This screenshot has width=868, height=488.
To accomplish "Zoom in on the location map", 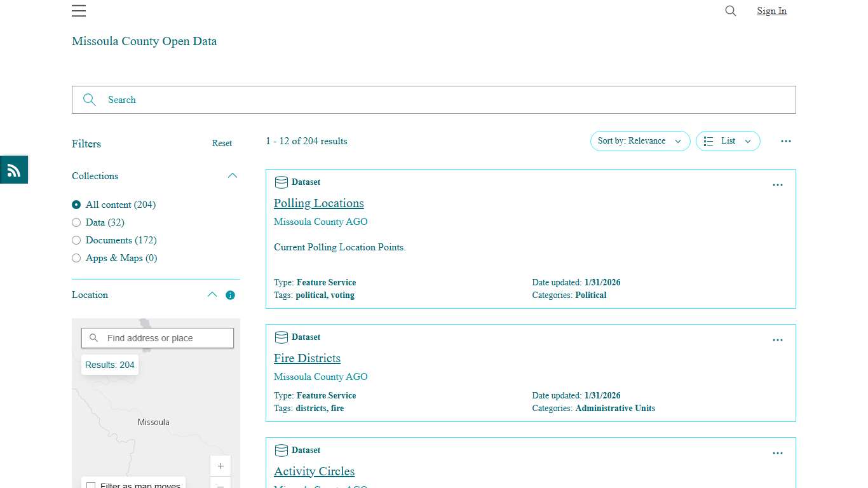I will tap(220, 466).
